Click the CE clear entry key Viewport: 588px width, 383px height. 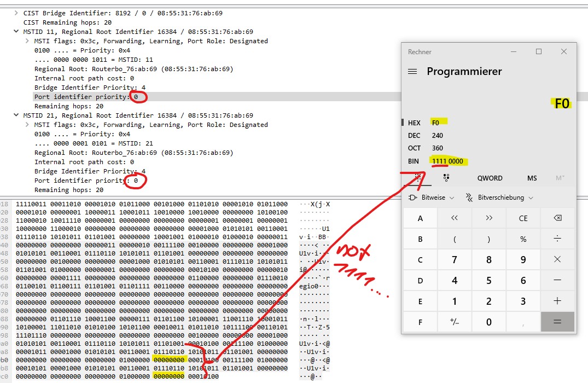click(523, 218)
